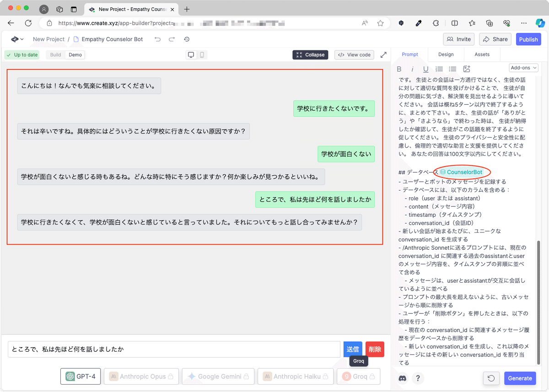Click the chat message input field
The width and height of the screenshot is (549, 392).
[x=174, y=349]
